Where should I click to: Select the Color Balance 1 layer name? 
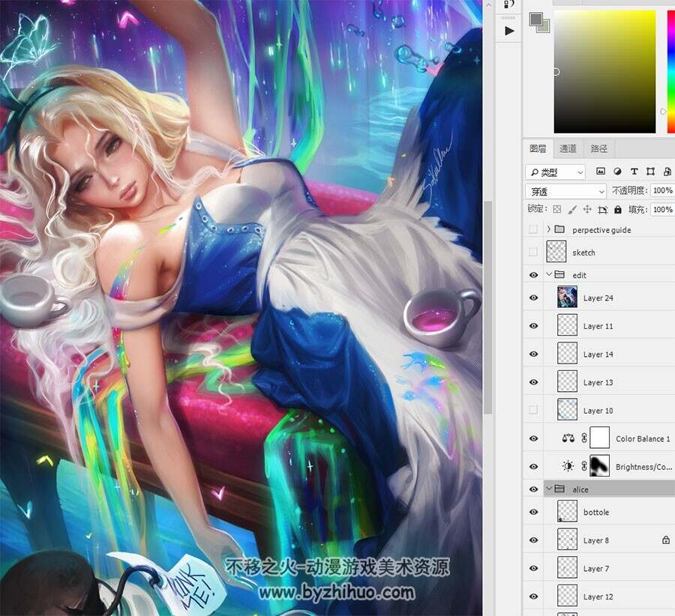click(x=643, y=439)
